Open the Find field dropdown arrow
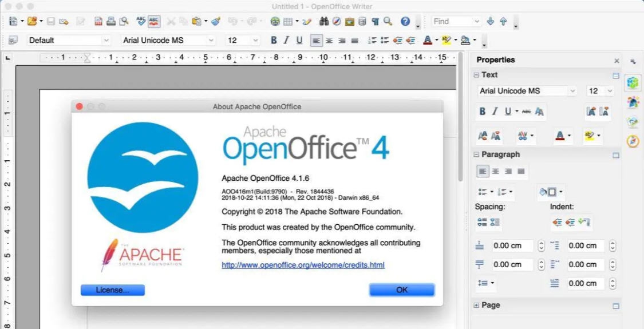The image size is (644, 329). pos(477,21)
